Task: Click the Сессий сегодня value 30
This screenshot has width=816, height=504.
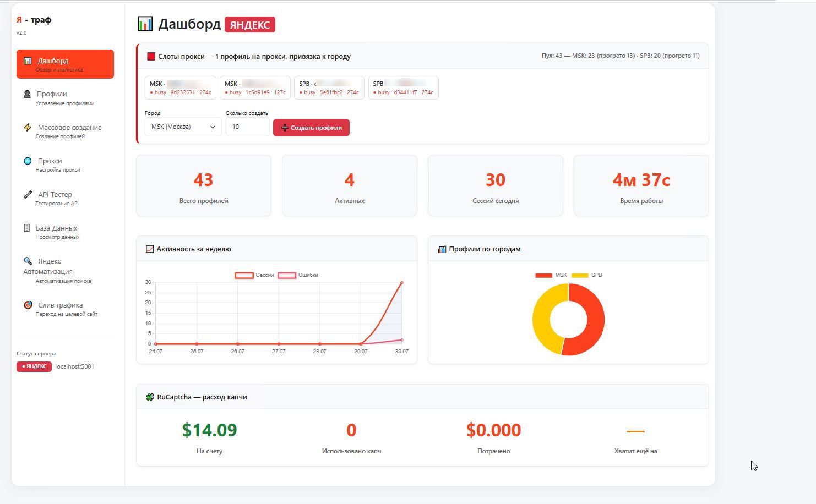Action: pos(496,180)
